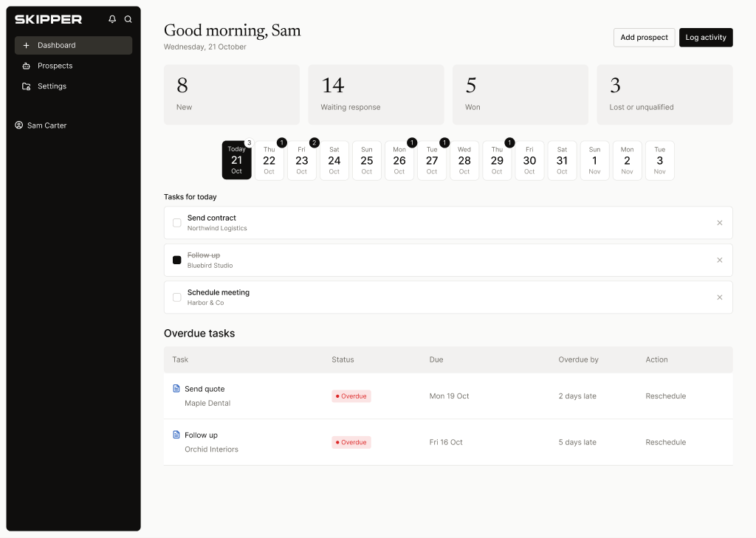Check the Send contract checkbox
The image size is (756, 538).
(177, 223)
